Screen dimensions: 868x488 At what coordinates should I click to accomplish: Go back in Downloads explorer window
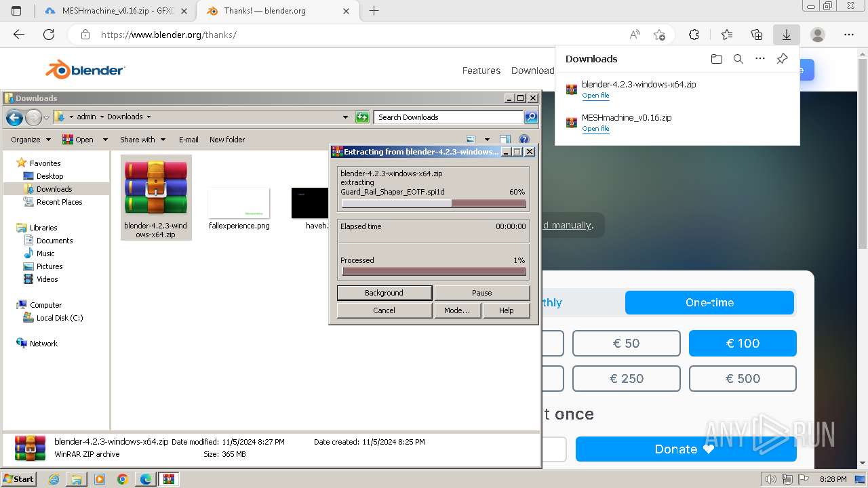[14, 117]
